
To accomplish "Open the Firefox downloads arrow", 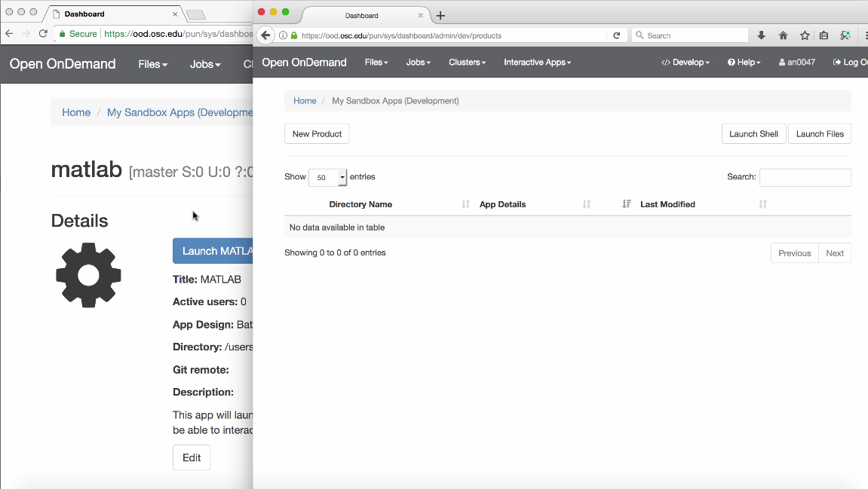I will point(762,35).
